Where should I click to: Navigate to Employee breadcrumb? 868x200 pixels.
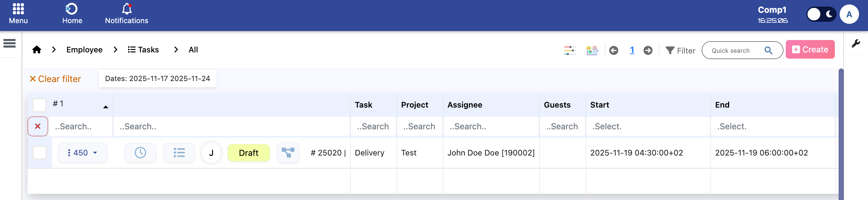click(84, 50)
